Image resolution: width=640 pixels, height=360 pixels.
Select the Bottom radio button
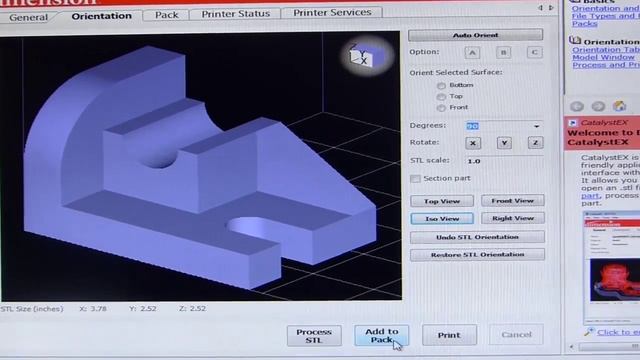441,86
